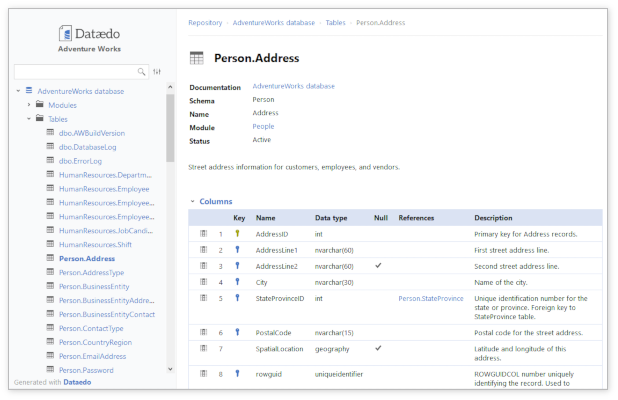The image size is (618, 400).
Task: Click the Null column header
Action: [381, 218]
